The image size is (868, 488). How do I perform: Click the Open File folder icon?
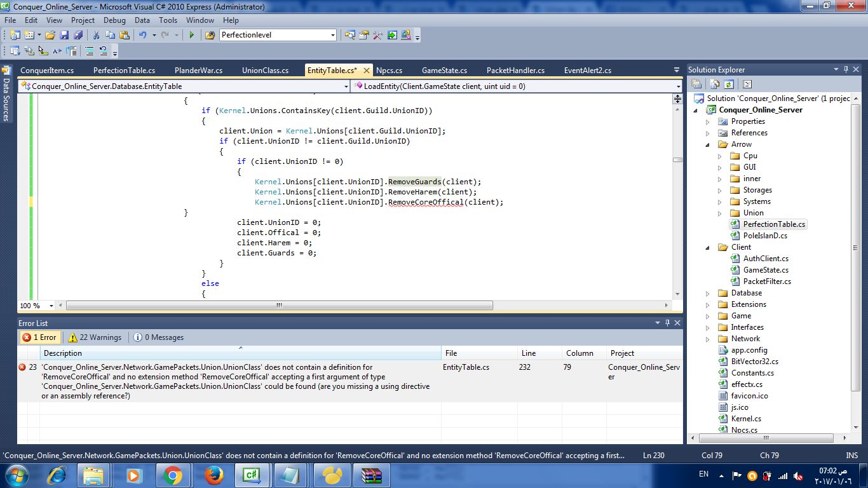coord(50,35)
